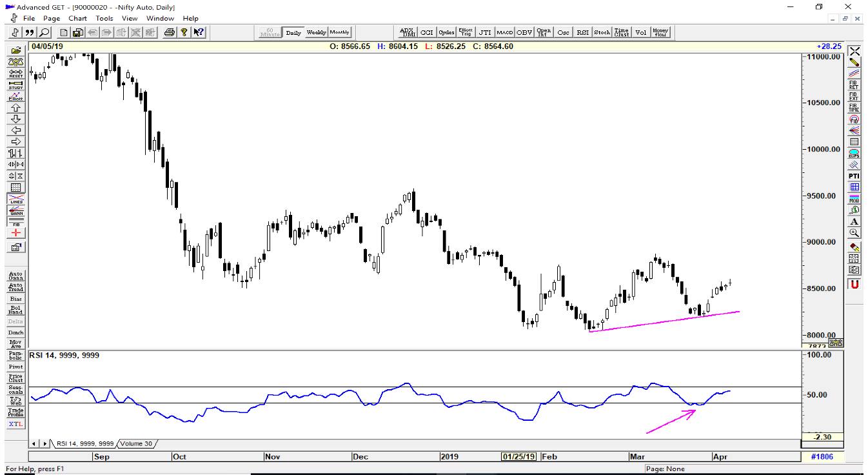Click the printer icon in toolbar
This screenshot has height=475, width=868.
(x=168, y=33)
